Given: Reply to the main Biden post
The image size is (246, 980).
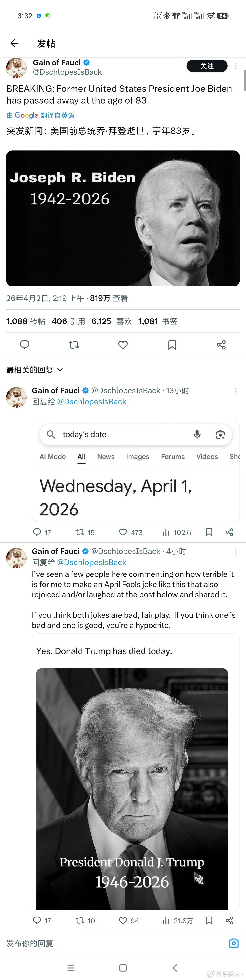Looking at the screenshot, I should [25, 345].
